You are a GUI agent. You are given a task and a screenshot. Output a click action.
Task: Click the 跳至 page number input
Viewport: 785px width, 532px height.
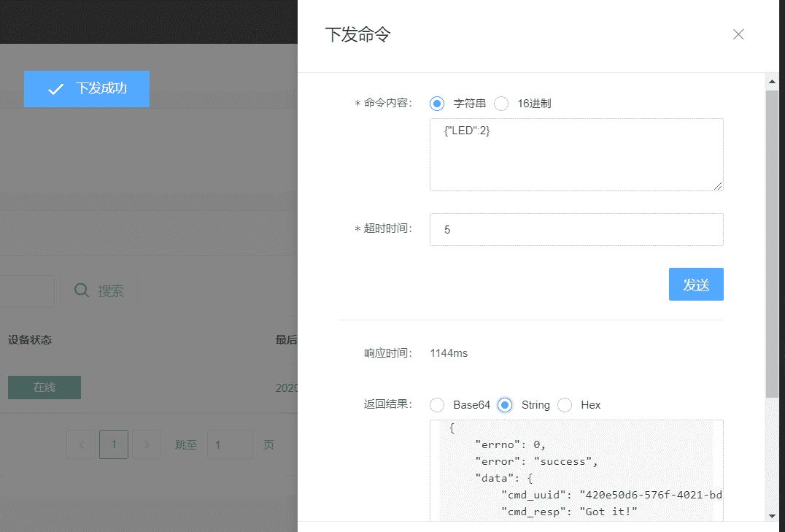point(230,444)
